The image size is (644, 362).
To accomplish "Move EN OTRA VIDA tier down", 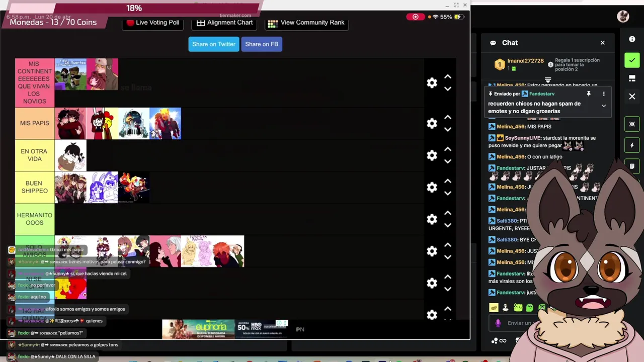I will point(448,161).
